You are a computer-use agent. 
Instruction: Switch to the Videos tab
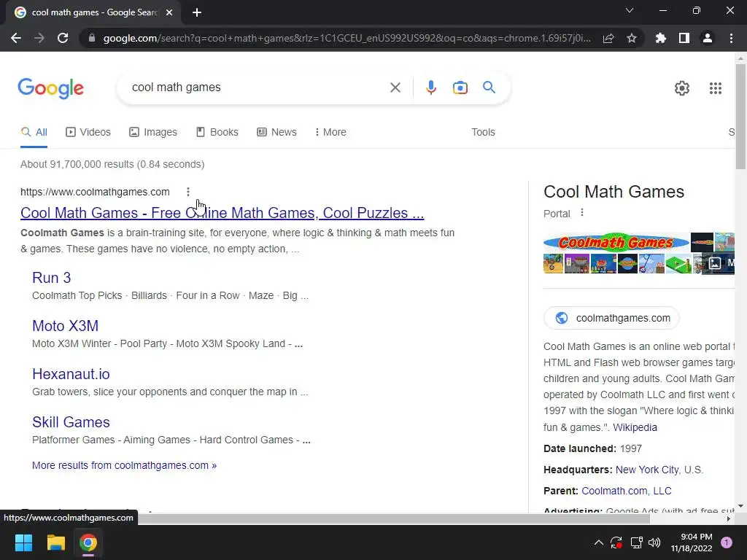coord(88,133)
